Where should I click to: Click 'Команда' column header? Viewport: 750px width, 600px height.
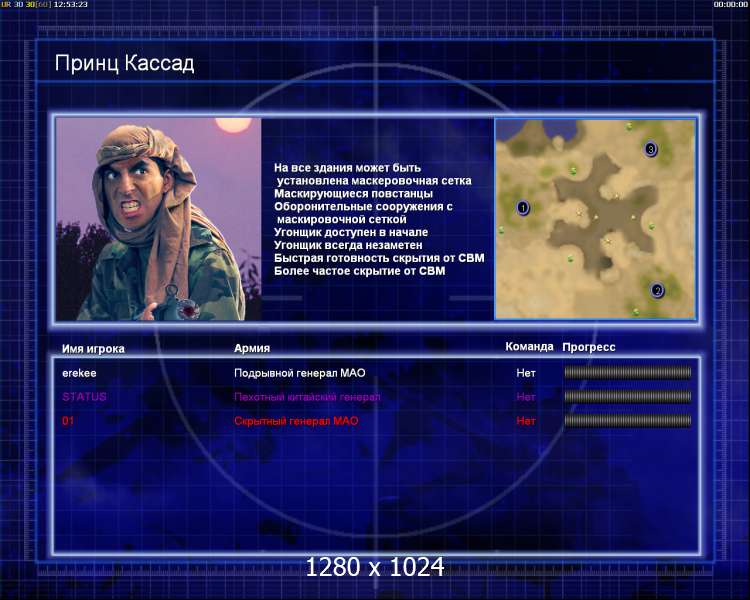[x=529, y=346]
